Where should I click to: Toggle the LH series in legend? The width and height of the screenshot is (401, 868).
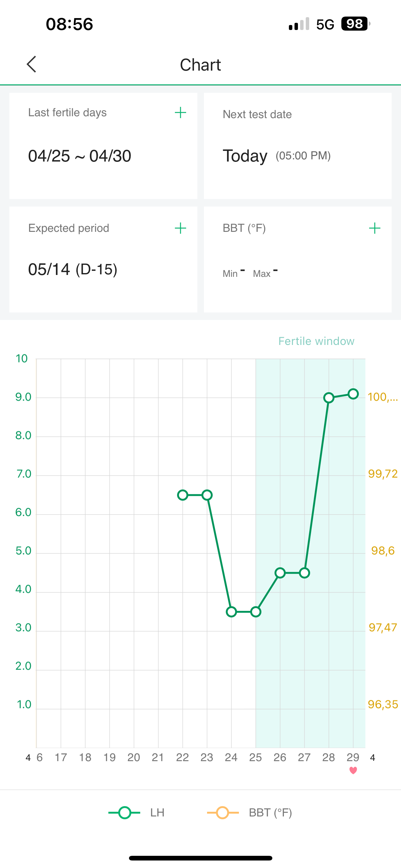137,813
